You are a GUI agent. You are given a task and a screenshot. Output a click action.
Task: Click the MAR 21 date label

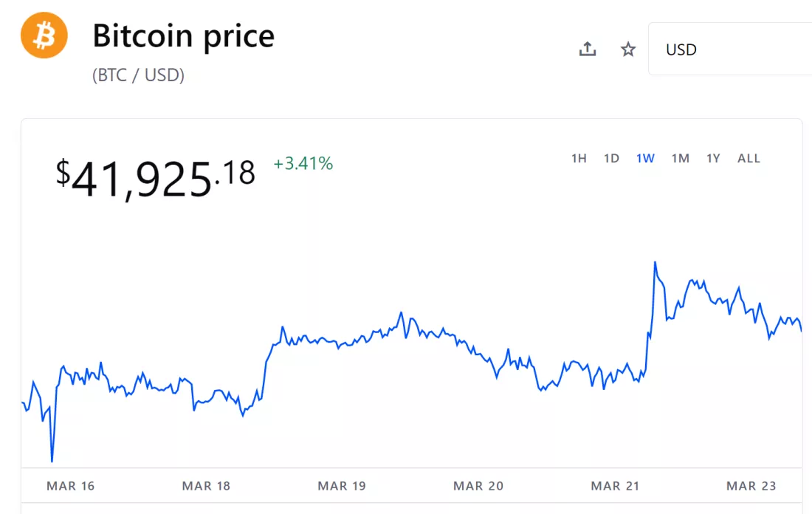click(x=615, y=485)
